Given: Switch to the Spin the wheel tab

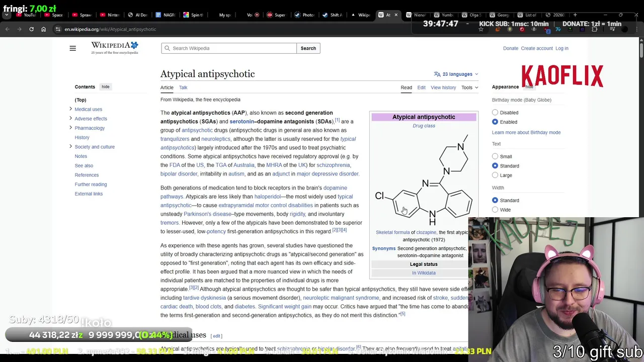Looking at the screenshot, I should coord(193,15).
